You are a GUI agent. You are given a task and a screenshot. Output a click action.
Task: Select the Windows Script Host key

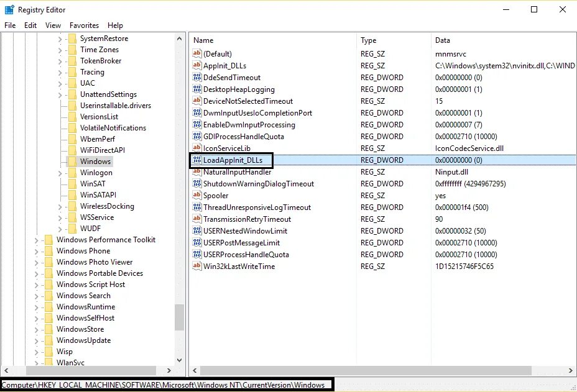point(91,285)
